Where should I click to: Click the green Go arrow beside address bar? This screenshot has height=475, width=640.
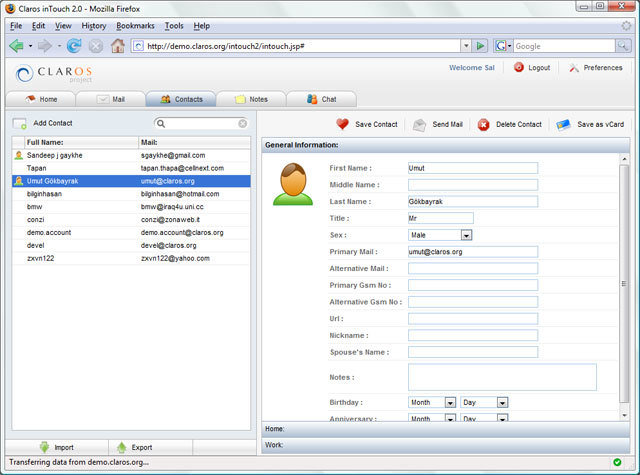tap(480, 46)
